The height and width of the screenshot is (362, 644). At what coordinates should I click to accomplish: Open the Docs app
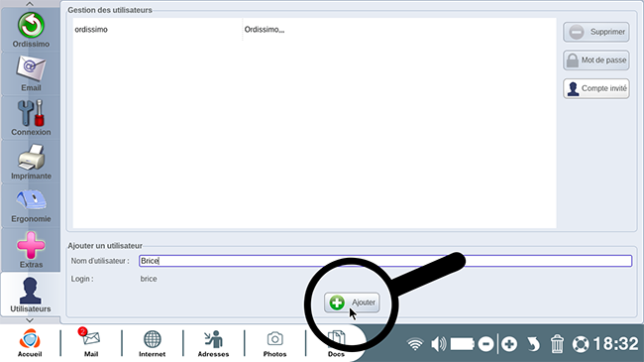pyautogui.click(x=336, y=343)
